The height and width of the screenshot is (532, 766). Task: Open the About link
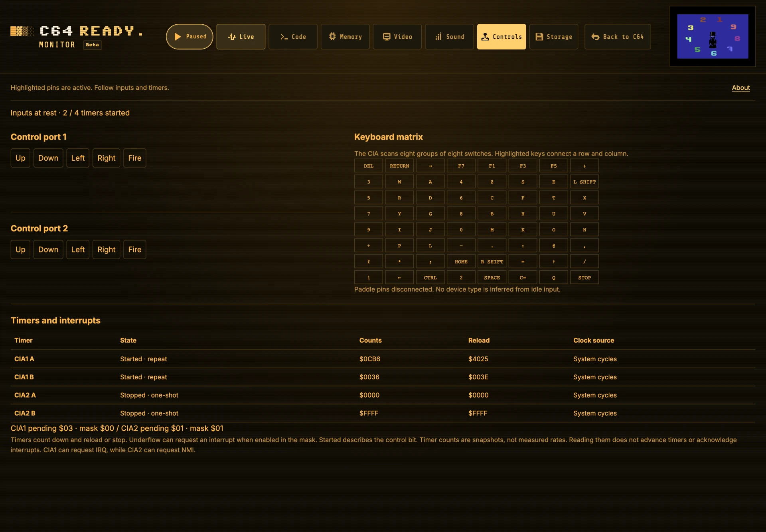point(741,88)
